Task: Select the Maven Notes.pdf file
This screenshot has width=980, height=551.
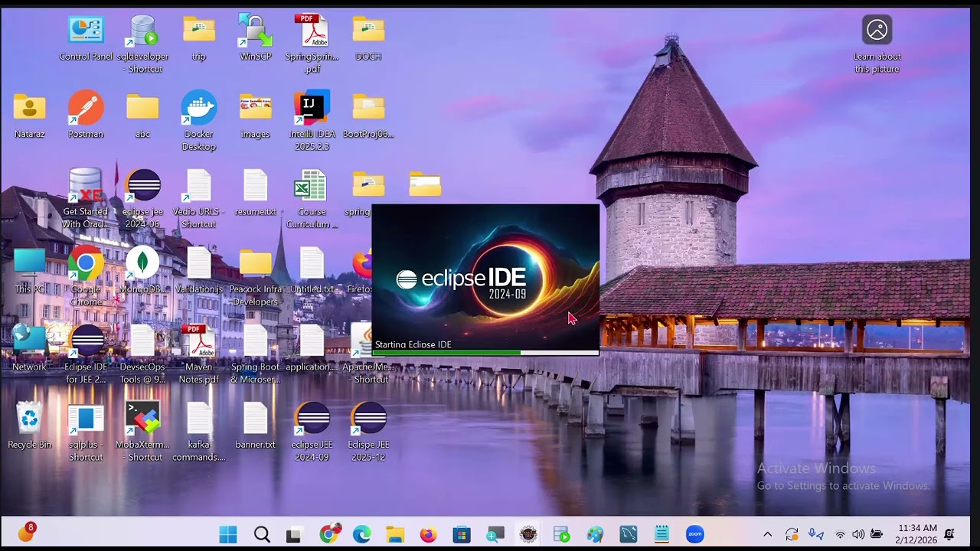Action: pos(199,354)
